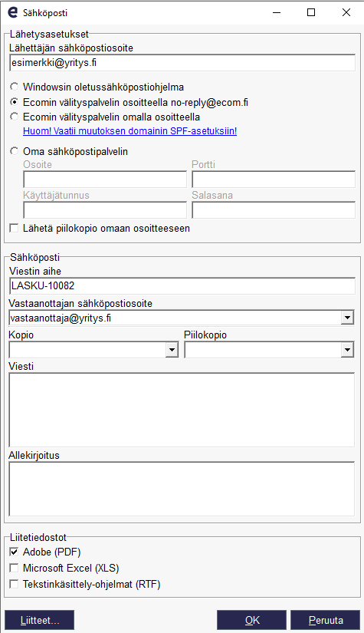The image size is (364, 633).
Task: Click the Ecom app icon in title bar
Action: tap(13, 12)
